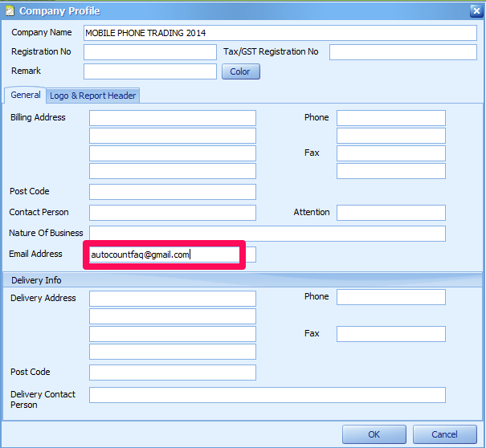
Task: Click the third Delivery Address line
Action: coord(173,334)
